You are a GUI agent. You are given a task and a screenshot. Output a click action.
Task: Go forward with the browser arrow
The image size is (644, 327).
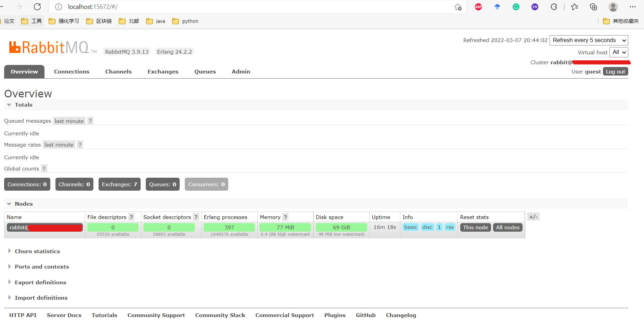click(x=18, y=7)
